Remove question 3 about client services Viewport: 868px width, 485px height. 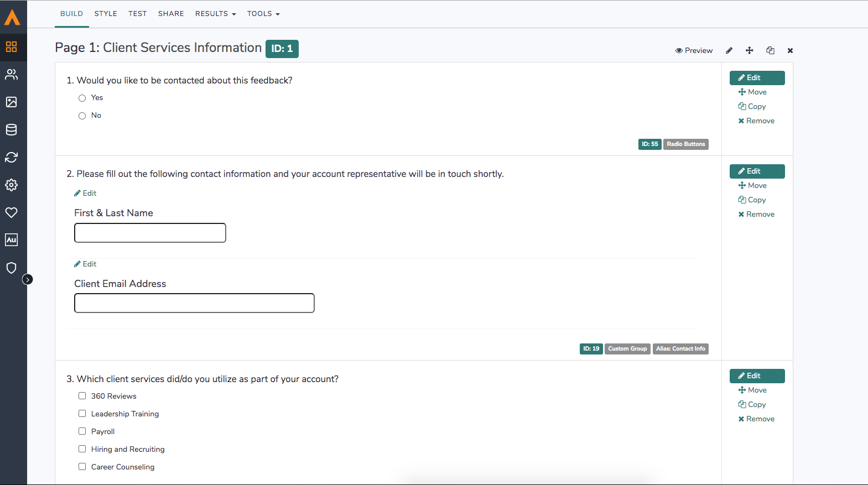(756, 419)
